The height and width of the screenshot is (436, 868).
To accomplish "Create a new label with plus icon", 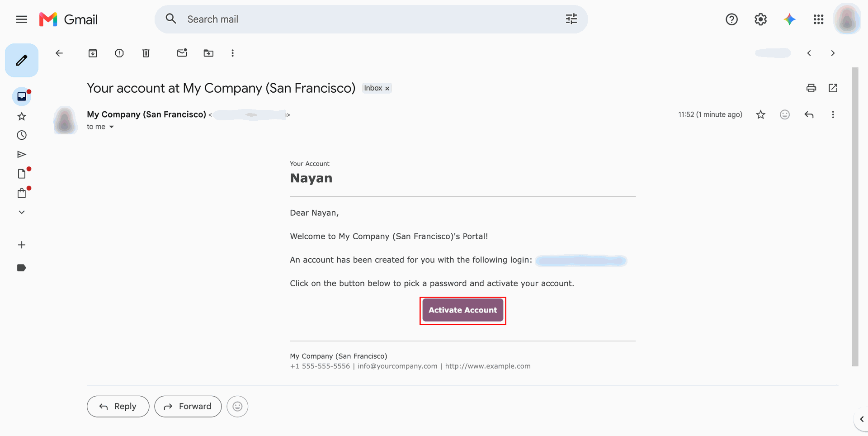I will (22, 245).
